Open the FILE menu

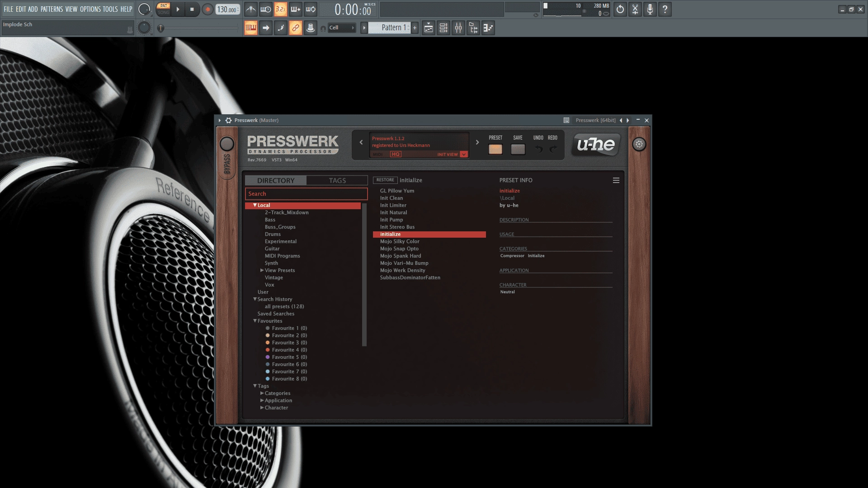coord(9,9)
